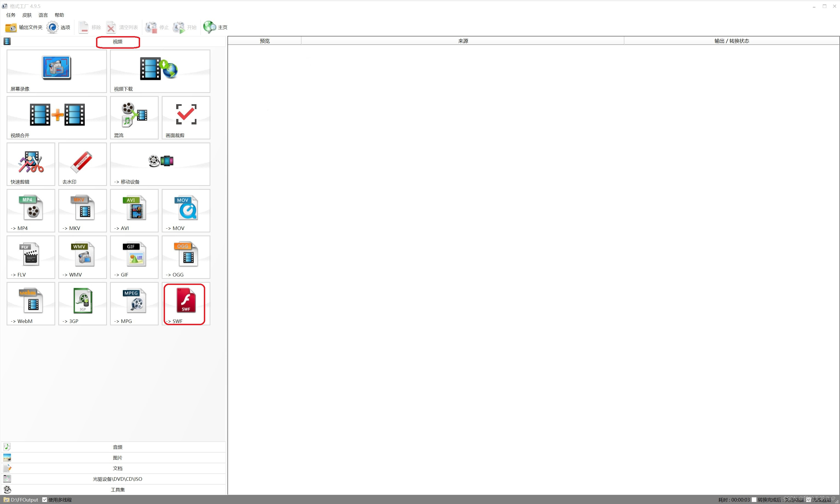Click the 视频下载 video download icon

[160, 71]
